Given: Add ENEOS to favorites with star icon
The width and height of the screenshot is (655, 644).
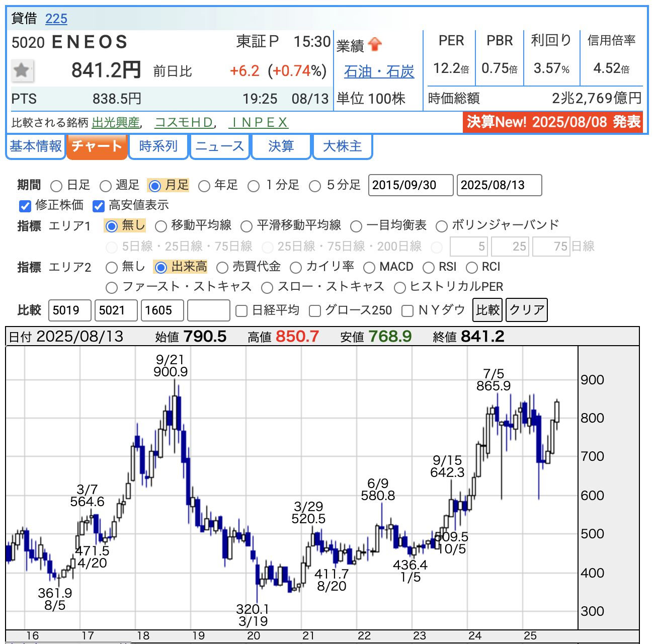Looking at the screenshot, I should tap(22, 70).
